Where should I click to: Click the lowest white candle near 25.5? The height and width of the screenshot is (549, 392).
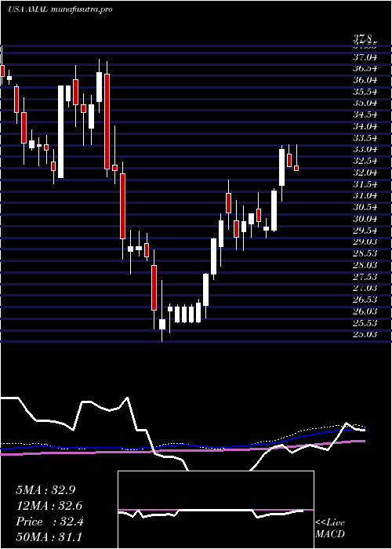(x=162, y=324)
